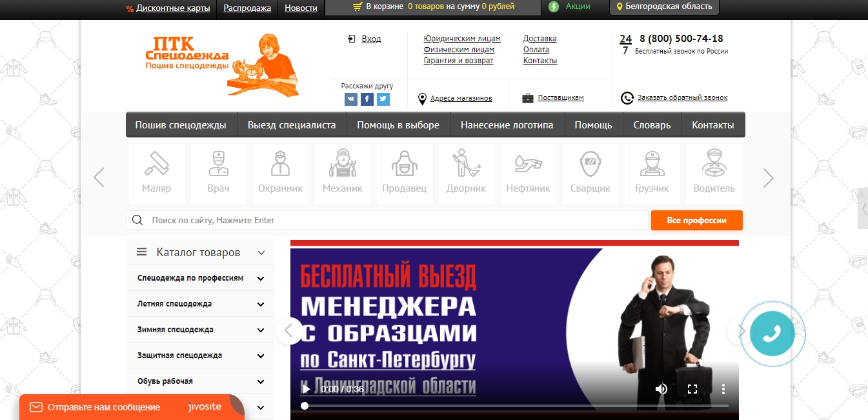Click the green lightning Акции icon

(x=554, y=6)
